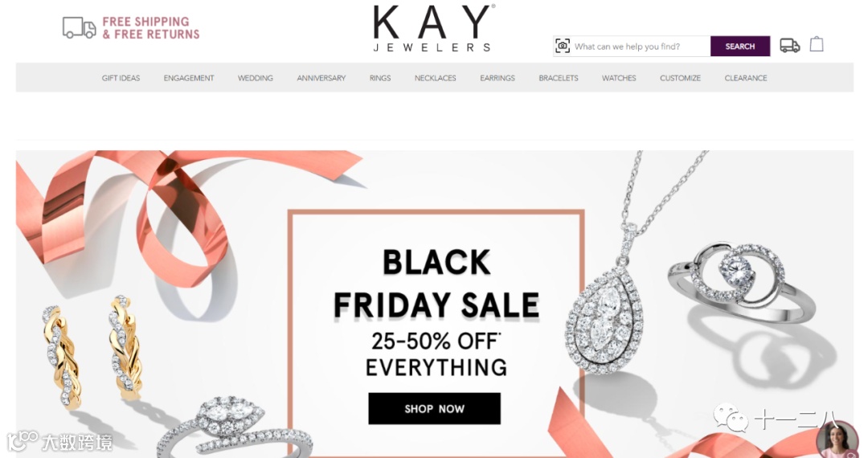Click the purple Search button
Screen dimensions: 868x458
(x=740, y=47)
